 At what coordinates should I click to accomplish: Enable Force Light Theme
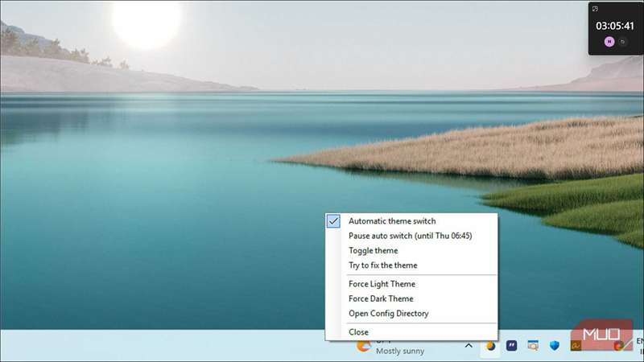(x=382, y=284)
